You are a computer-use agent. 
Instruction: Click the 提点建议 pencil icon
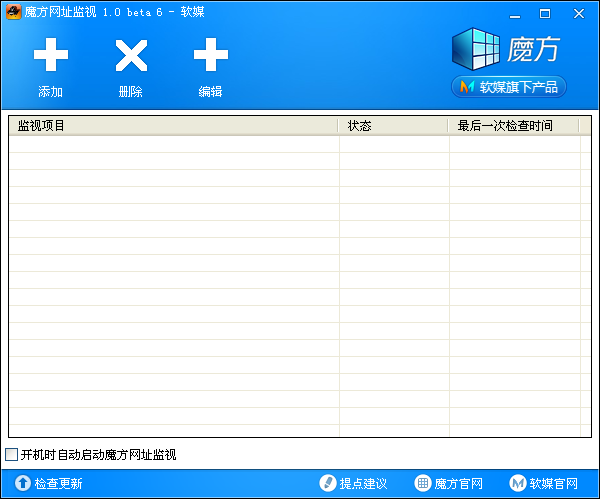(x=328, y=483)
